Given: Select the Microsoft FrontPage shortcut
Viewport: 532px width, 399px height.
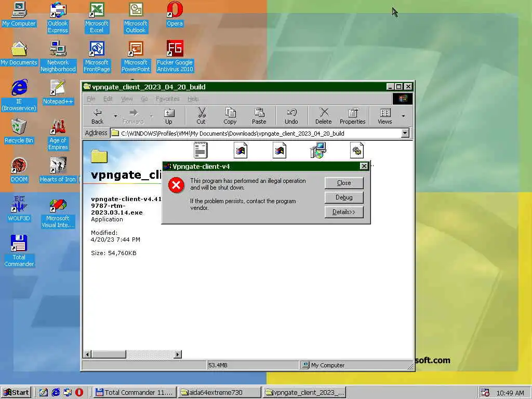Looking at the screenshot, I should [x=97, y=57].
